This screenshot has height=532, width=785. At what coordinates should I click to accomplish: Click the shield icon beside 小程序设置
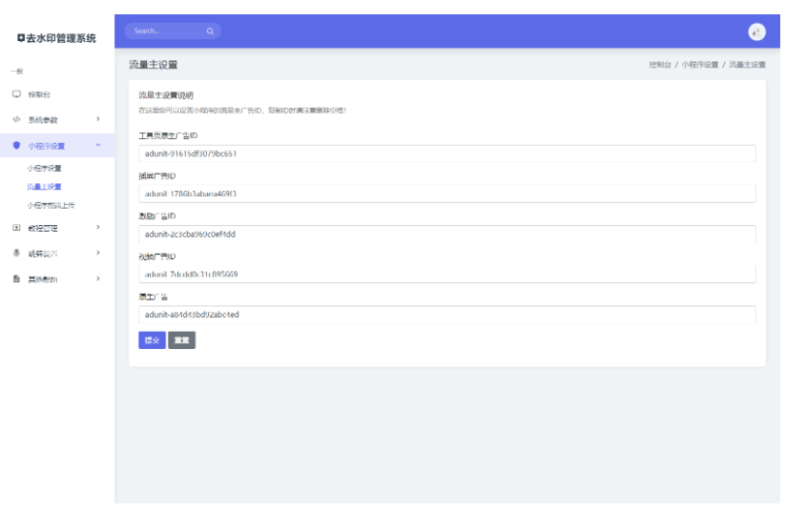[x=16, y=145]
